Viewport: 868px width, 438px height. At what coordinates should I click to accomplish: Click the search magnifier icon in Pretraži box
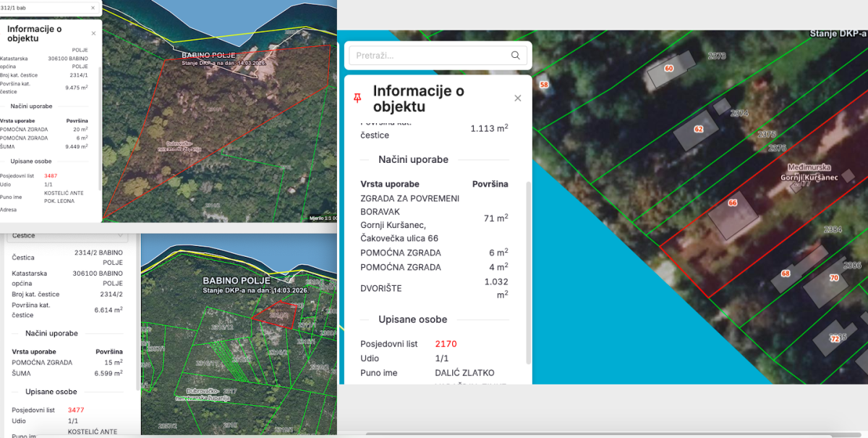[x=515, y=56]
